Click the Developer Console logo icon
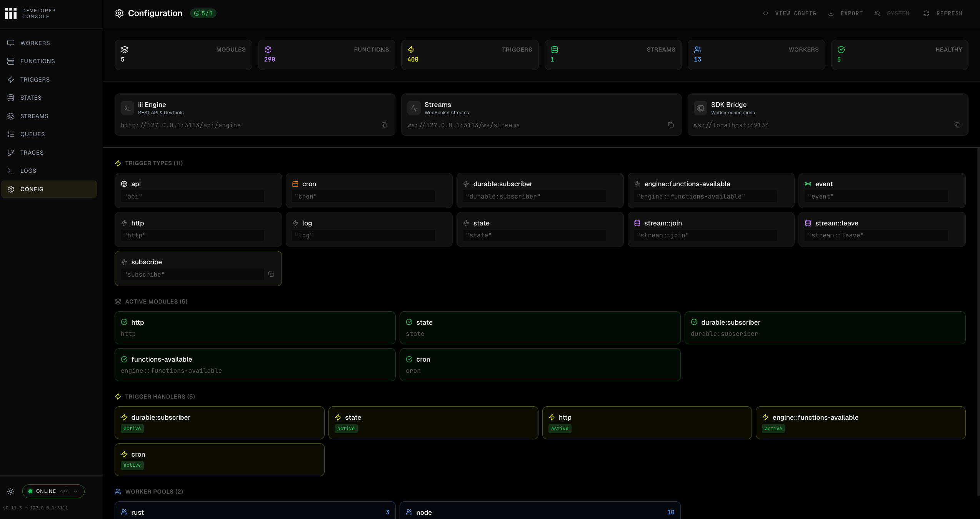980x519 pixels. point(11,13)
